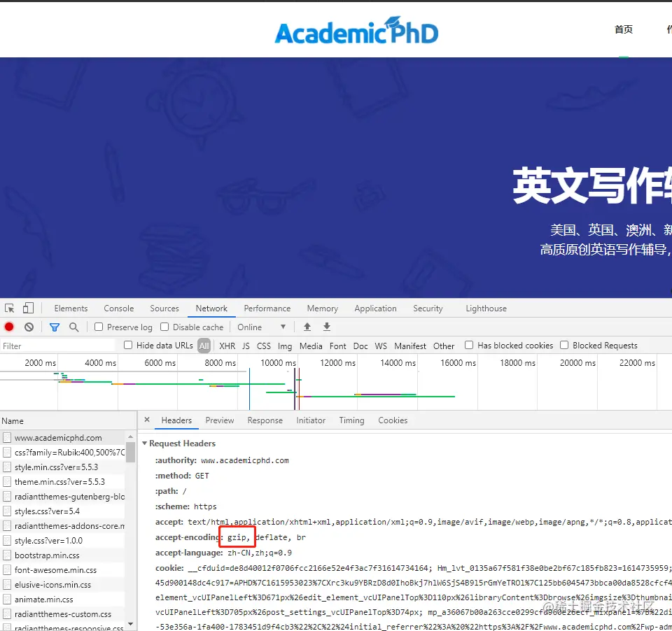Image resolution: width=672 pixels, height=631 pixels.
Task: Click the request list scrollbar thumb
Action: (x=131, y=452)
